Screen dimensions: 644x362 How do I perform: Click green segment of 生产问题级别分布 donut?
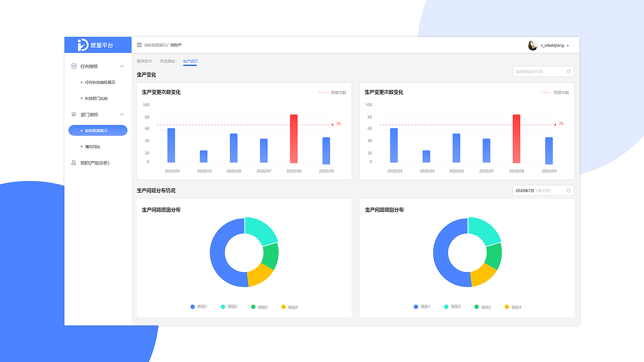coord(494,255)
